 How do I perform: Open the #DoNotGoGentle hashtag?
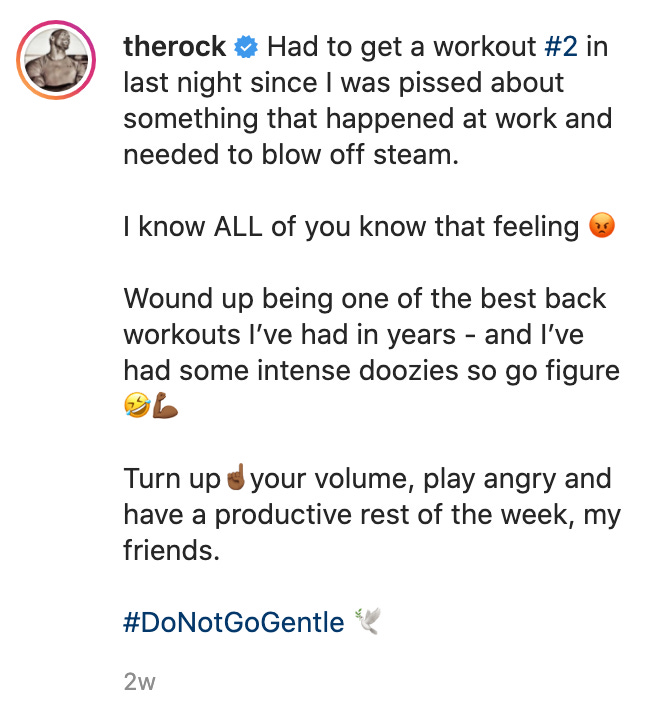click(x=233, y=623)
